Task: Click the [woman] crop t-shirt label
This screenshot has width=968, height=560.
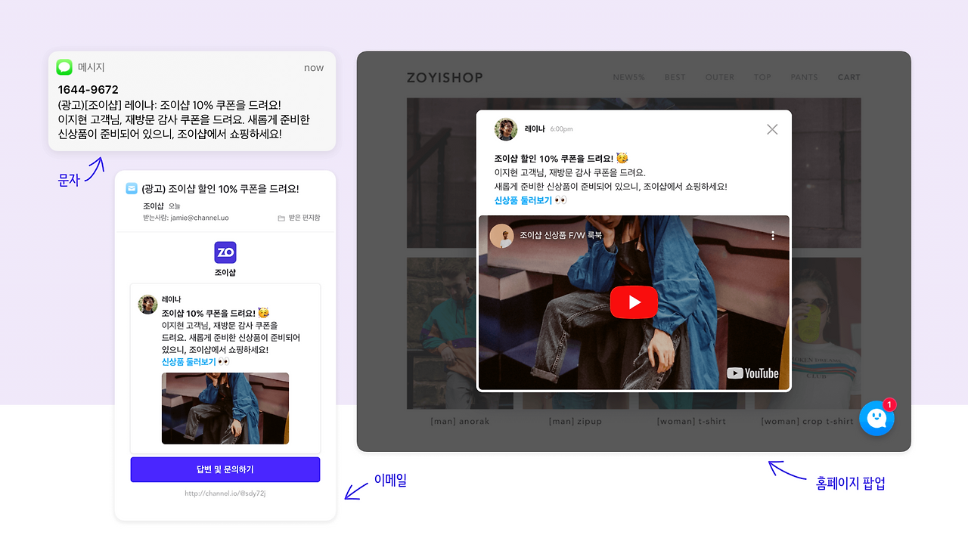Action: click(x=807, y=421)
